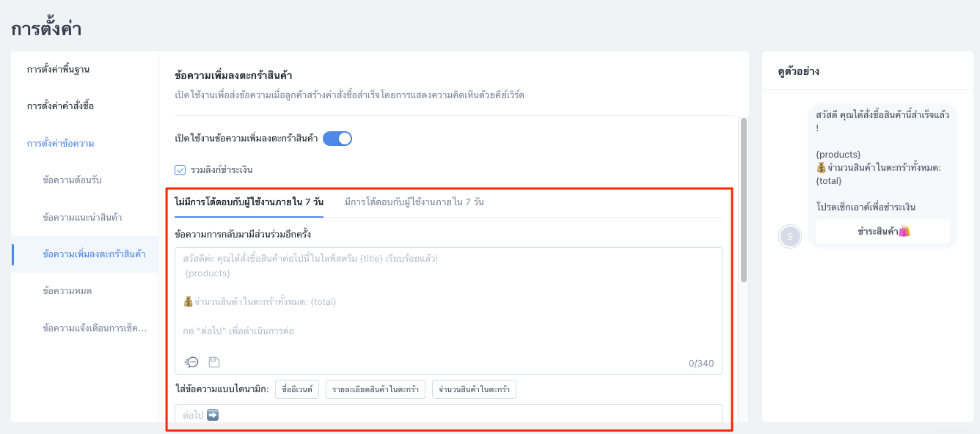Insert the รายละเอียดสินค้าในตะกร้า dynamic tag
Viewport: 980px width, 434px height.
coord(376,389)
